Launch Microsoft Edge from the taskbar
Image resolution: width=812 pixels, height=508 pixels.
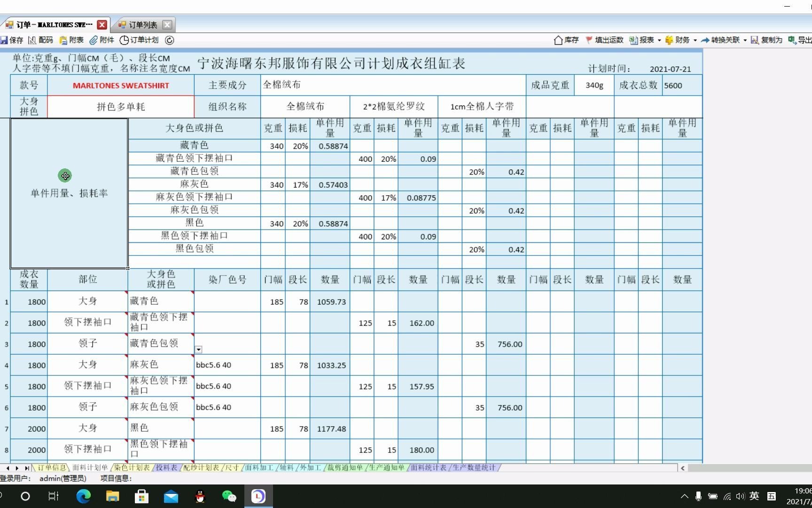[84, 496]
